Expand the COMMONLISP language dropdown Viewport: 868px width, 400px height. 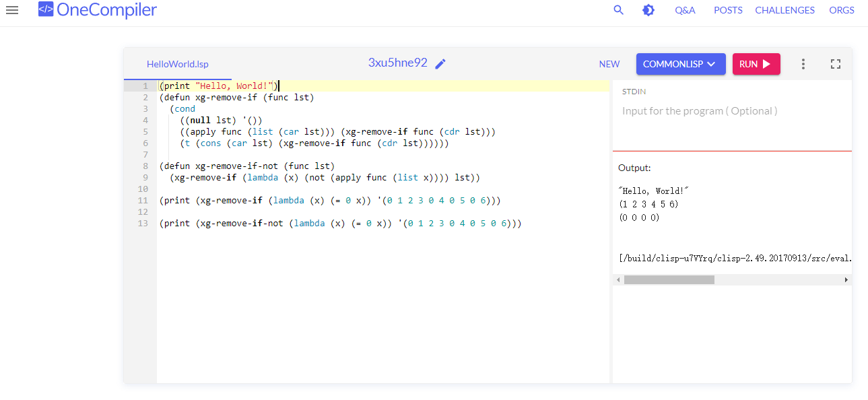pos(680,64)
